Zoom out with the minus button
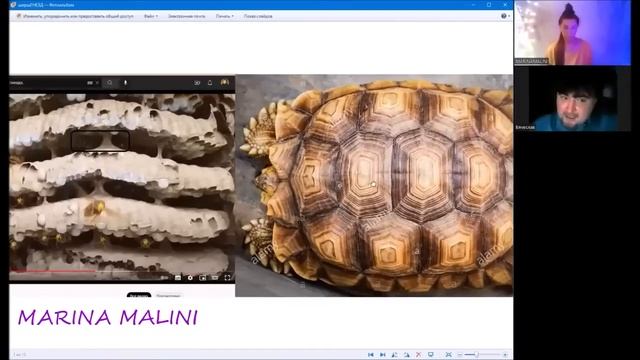 (460, 355)
